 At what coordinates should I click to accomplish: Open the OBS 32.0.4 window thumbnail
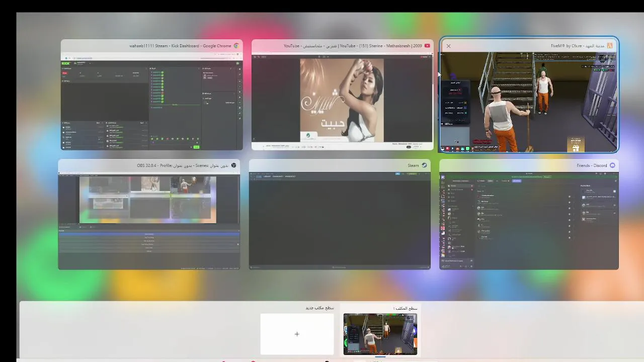pos(149,215)
